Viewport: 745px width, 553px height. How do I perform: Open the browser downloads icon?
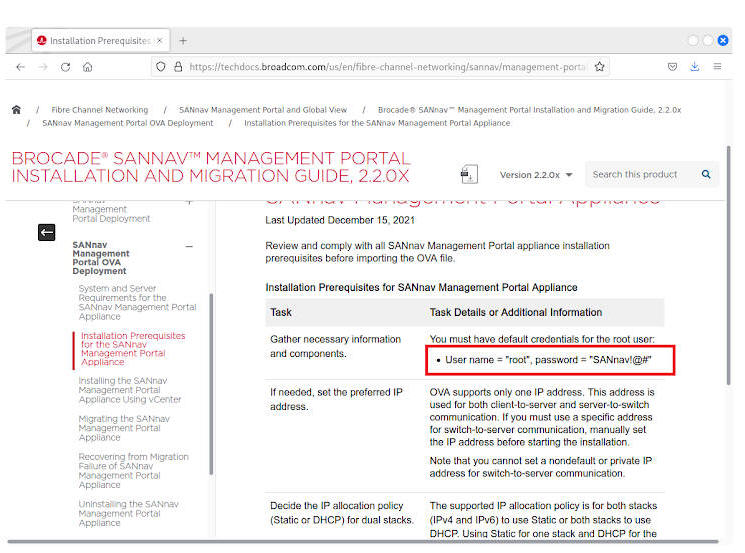(x=695, y=67)
